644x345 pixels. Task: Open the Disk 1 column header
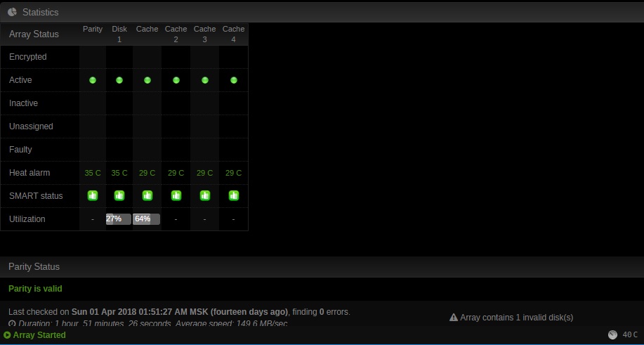pyautogui.click(x=119, y=34)
